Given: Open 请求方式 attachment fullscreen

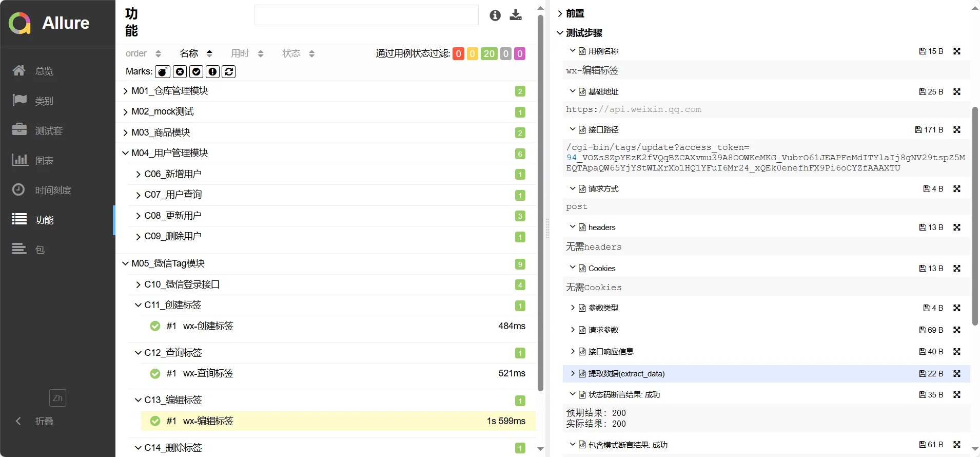Looking at the screenshot, I should tap(957, 189).
